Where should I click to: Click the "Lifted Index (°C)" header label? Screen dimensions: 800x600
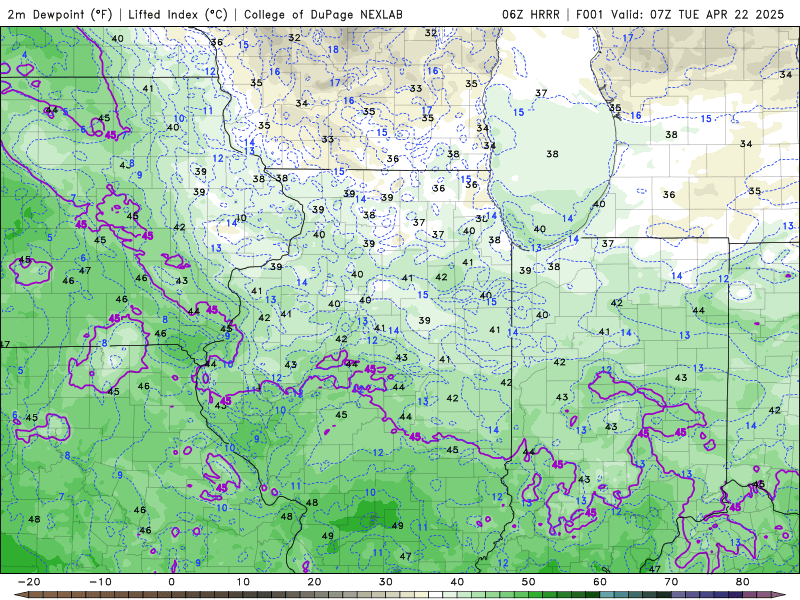pos(178,14)
